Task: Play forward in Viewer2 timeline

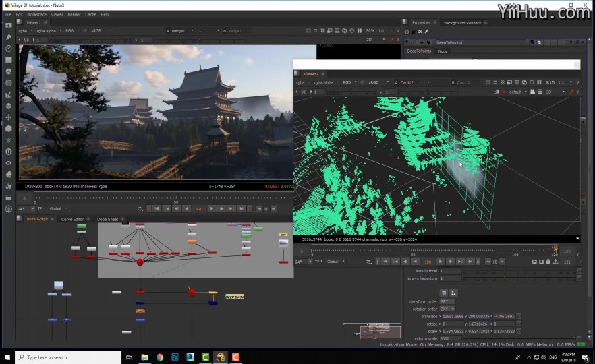Action: (440, 262)
